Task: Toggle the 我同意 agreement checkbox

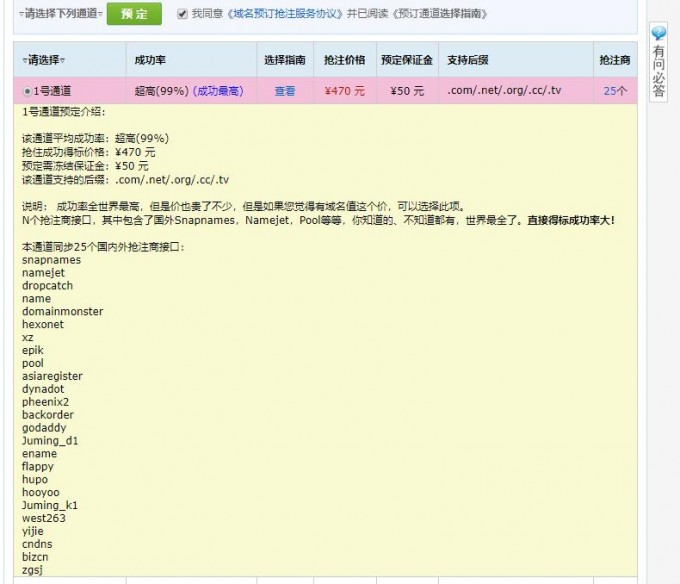Action: (182, 14)
